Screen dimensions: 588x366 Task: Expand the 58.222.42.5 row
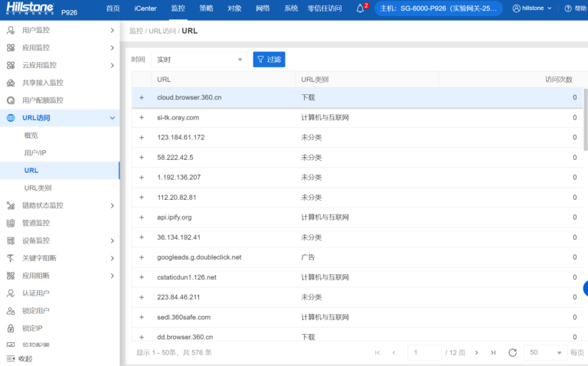pos(142,158)
